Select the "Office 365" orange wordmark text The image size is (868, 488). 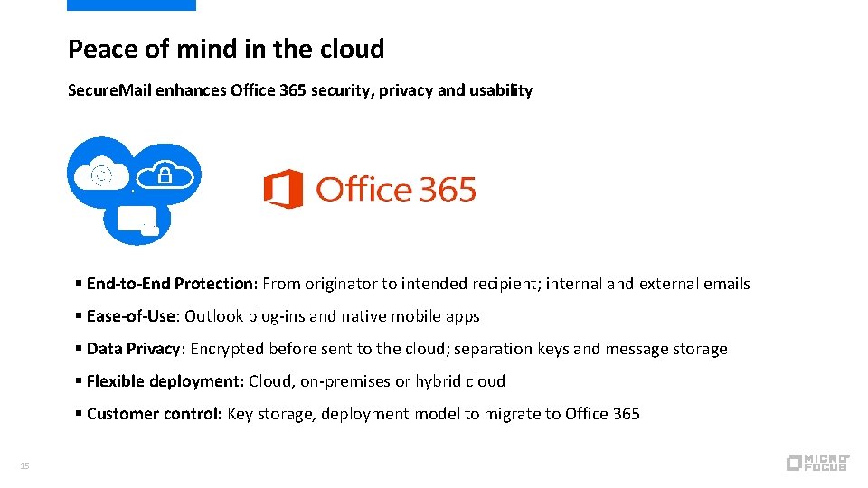click(x=396, y=190)
